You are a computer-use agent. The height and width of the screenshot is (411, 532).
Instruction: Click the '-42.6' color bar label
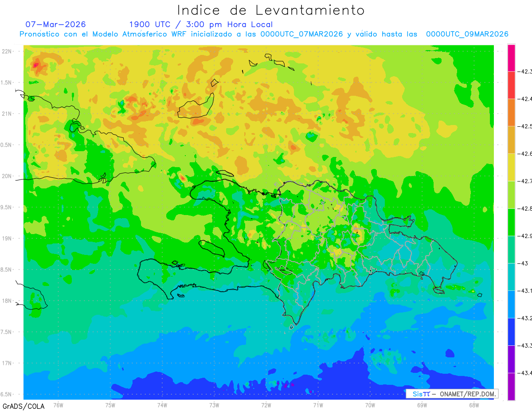click(525, 154)
